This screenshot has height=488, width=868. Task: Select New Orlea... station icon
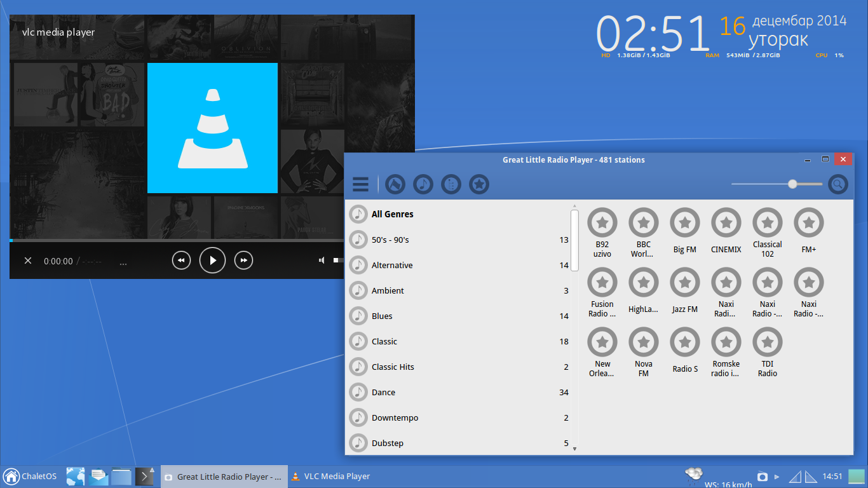602,342
